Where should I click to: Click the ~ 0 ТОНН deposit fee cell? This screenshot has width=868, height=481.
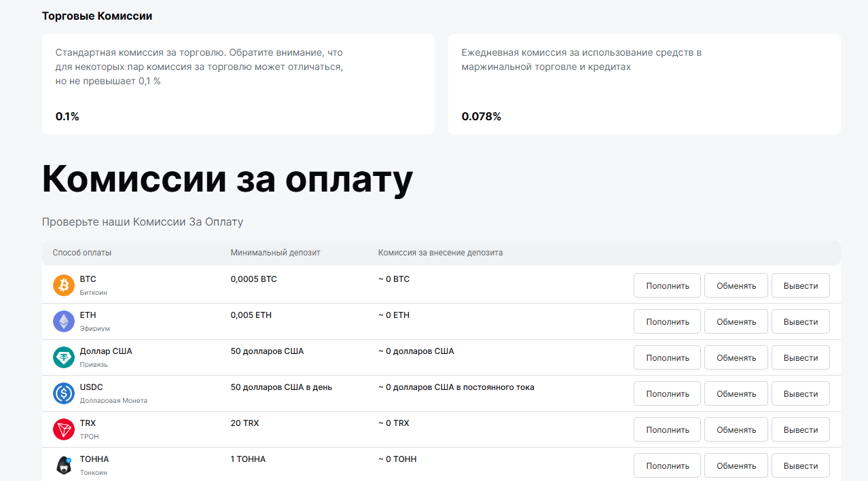point(397,459)
